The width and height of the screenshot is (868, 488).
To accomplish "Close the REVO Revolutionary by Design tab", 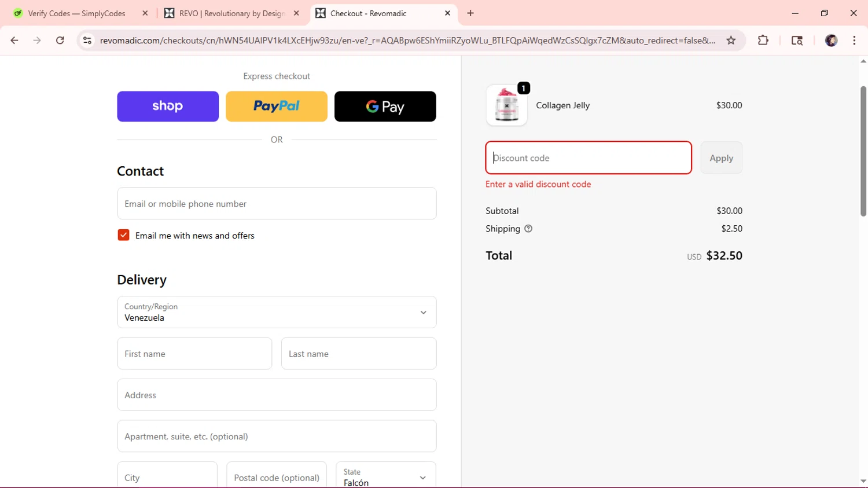I will [x=296, y=13].
